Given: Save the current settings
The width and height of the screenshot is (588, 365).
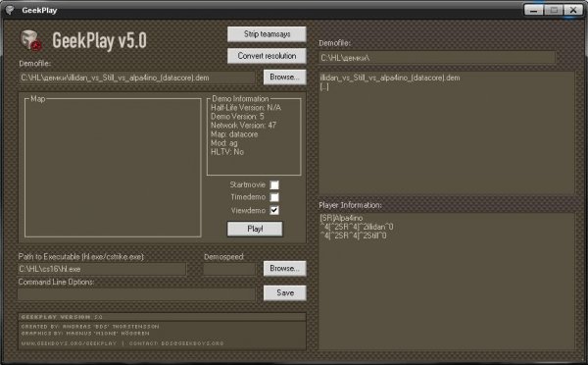Looking at the screenshot, I should tap(284, 293).
